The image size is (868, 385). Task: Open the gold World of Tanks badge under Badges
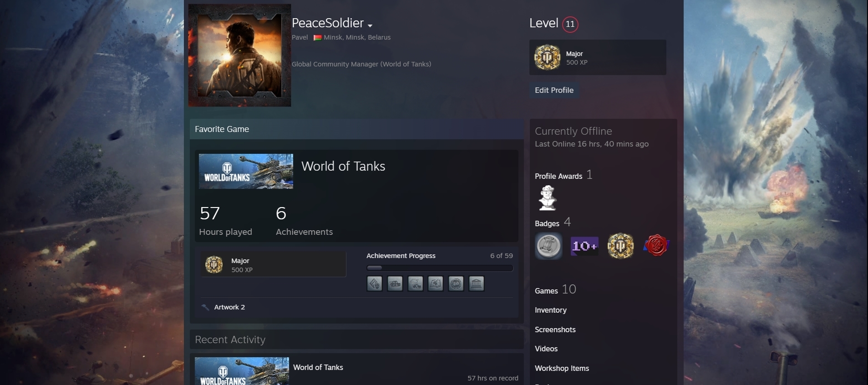click(620, 246)
